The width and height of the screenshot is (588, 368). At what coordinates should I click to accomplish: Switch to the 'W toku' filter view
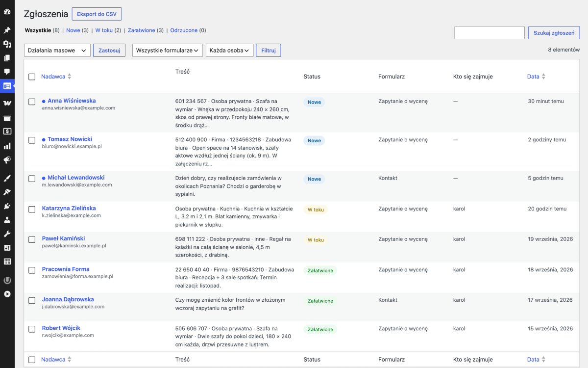104,30
